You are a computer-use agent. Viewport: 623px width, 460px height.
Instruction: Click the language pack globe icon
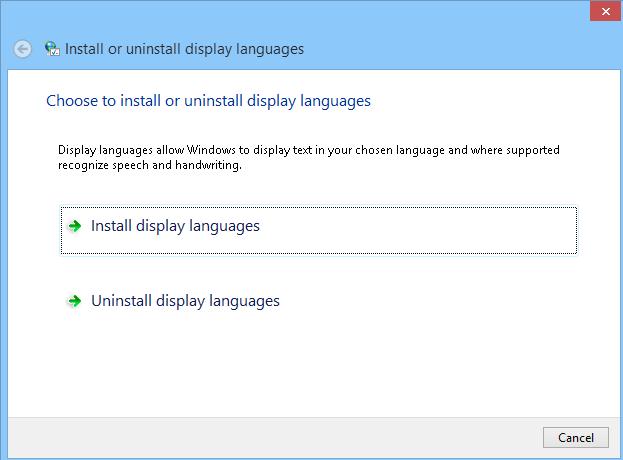(x=52, y=49)
